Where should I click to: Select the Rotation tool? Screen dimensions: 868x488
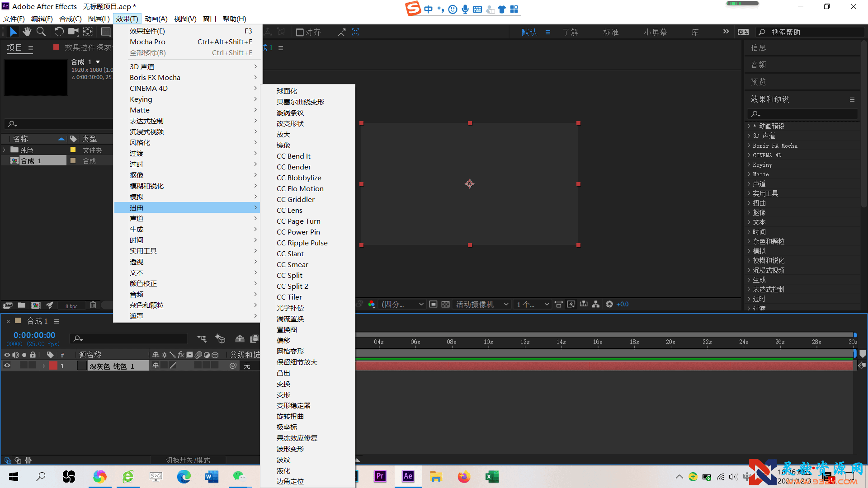(59, 32)
